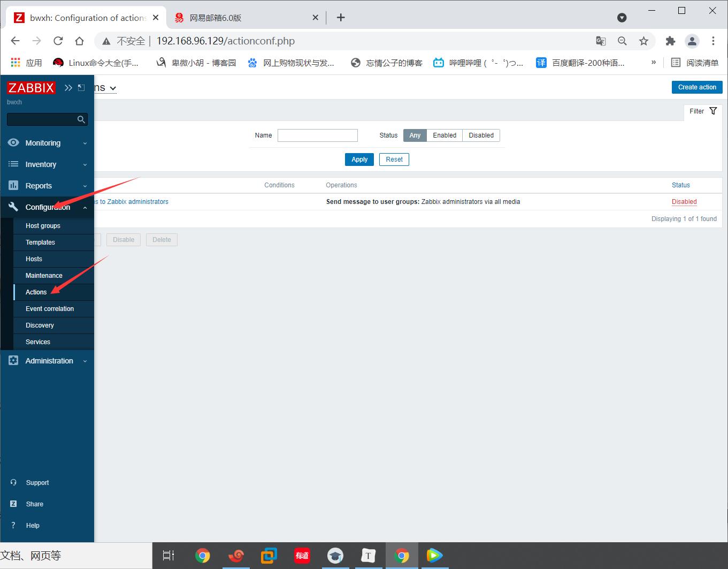Expand the Administration menu

[85, 361]
